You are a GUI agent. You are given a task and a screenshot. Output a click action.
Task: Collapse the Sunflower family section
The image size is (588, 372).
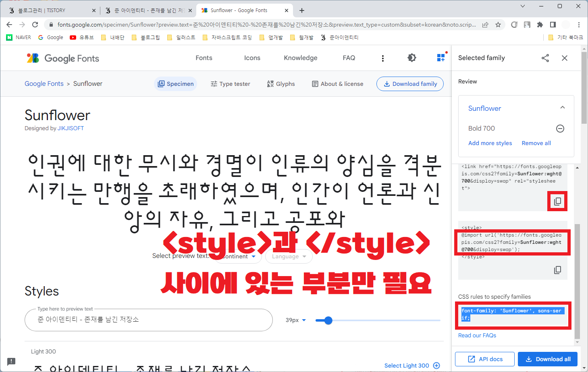tap(563, 108)
